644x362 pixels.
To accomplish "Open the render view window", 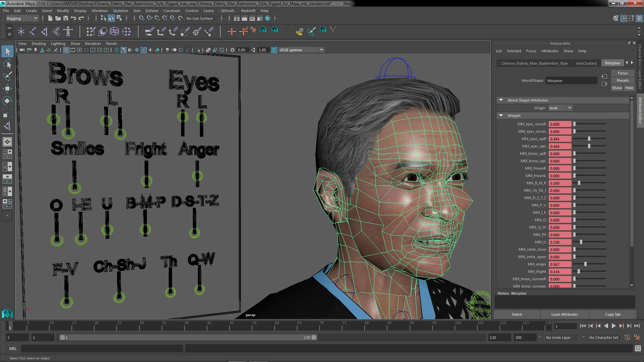I will [x=237, y=18].
